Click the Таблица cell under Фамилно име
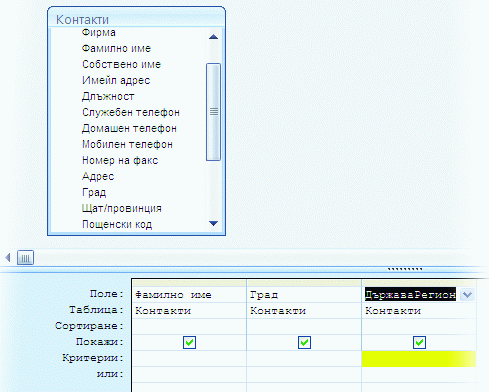489x392 pixels. 189,311
